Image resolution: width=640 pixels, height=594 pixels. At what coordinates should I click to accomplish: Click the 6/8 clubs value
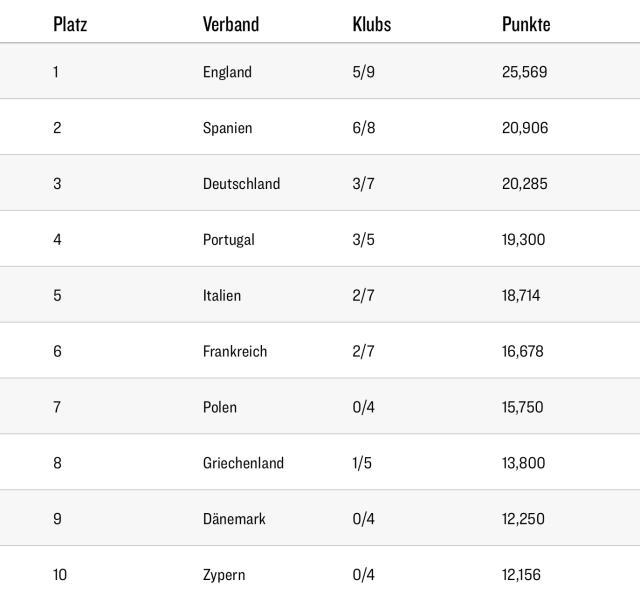point(363,128)
